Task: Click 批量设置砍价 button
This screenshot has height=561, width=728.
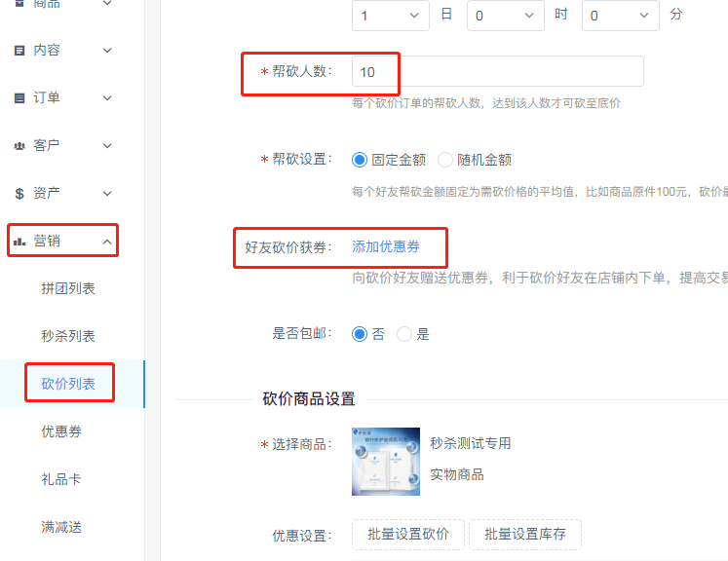Action: tap(408, 535)
